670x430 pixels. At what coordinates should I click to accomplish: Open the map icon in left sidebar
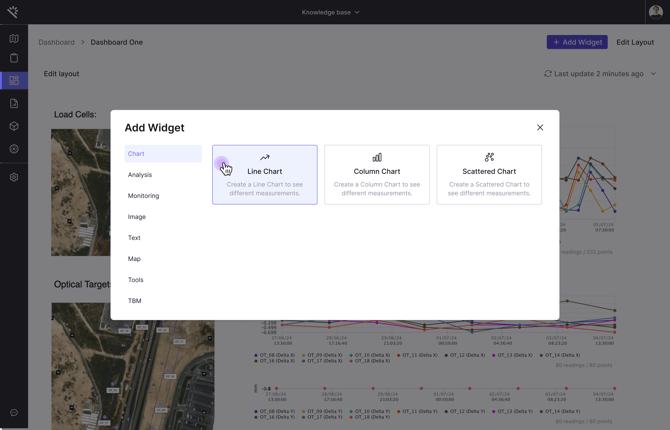pos(14,38)
